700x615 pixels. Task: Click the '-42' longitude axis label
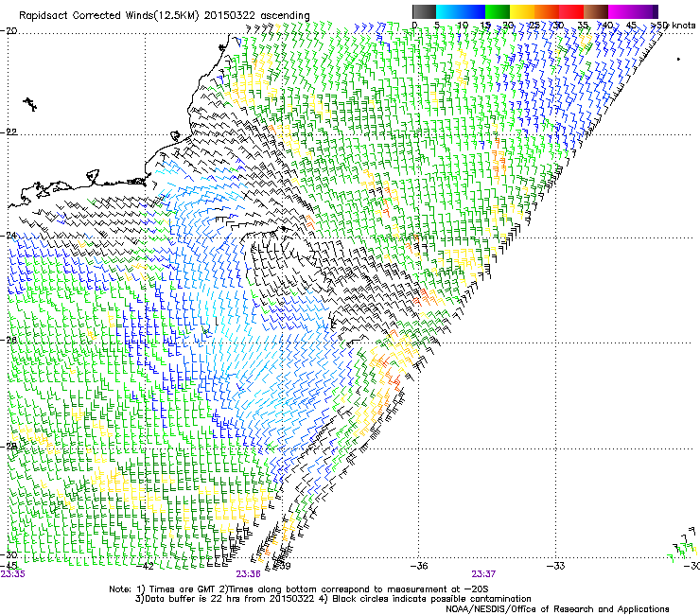(x=145, y=566)
